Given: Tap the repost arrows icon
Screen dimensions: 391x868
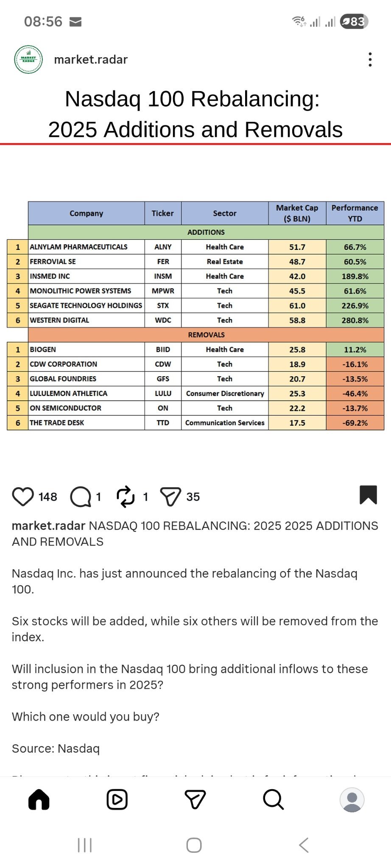Looking at the screenshot, I should coord(126,496).
